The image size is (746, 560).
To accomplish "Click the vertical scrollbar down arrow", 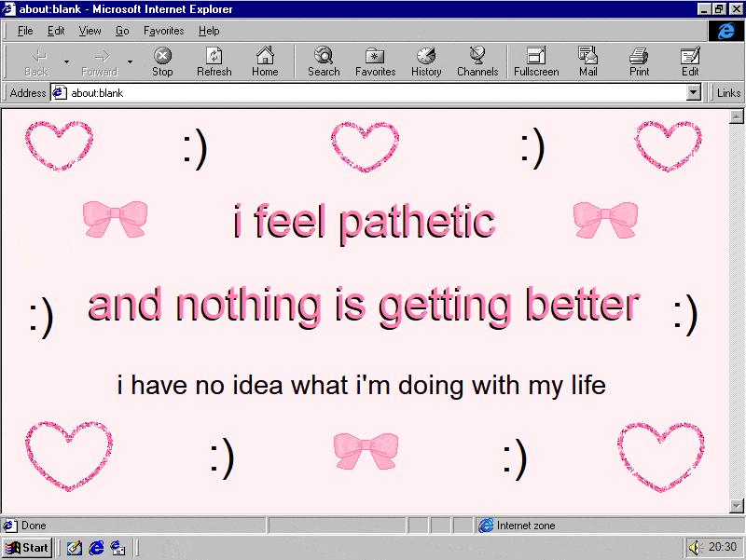I will click(x=736, y=506).
